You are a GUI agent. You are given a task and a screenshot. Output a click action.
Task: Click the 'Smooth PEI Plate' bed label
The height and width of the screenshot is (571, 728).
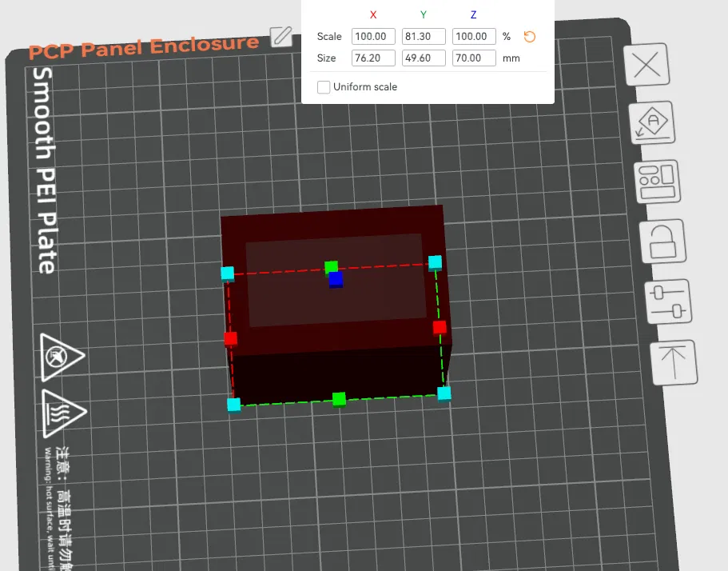(x=45, y=170)
